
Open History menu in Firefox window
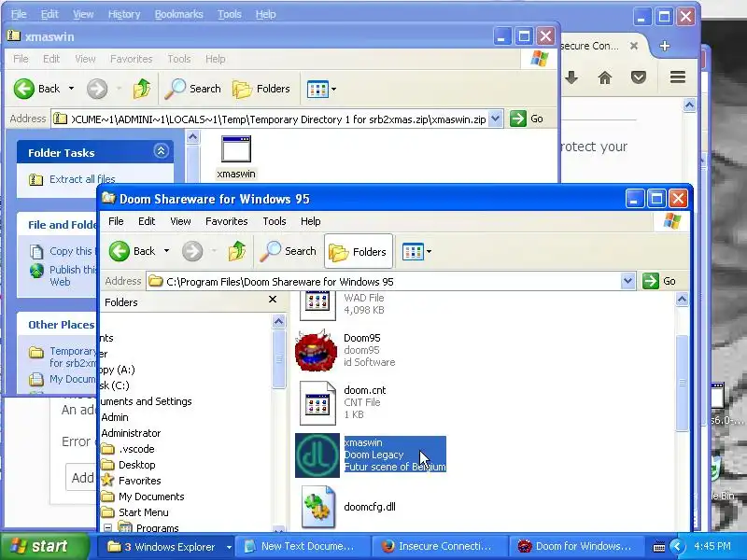tap(124, 14)
